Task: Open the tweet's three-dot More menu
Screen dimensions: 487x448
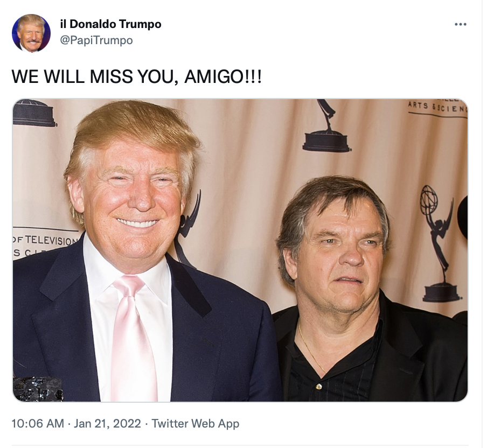Action: (460, 24)
